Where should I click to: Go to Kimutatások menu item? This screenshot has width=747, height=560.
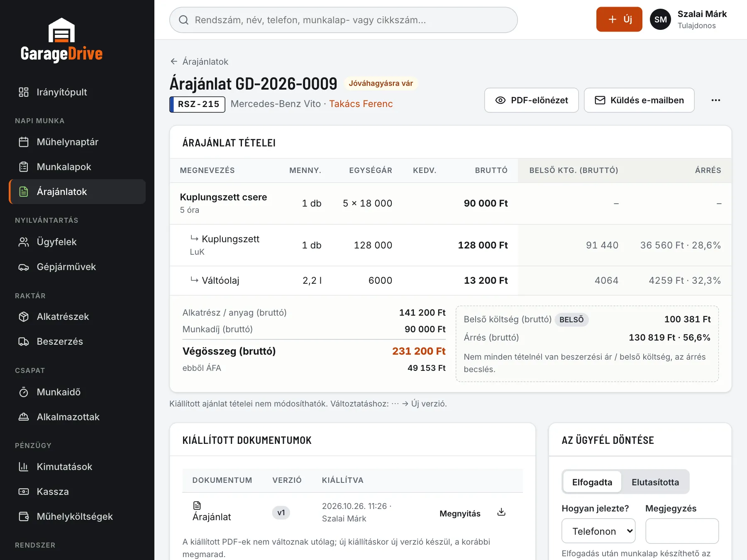[x=77, y=467]
